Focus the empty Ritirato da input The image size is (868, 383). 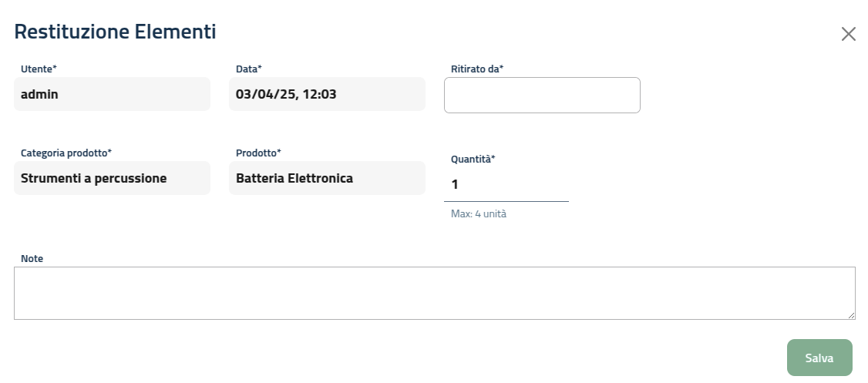click(542, 96)
